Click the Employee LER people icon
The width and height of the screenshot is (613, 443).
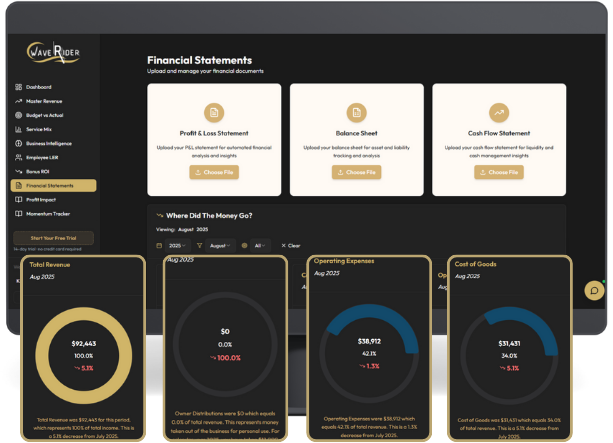point(18,157)
